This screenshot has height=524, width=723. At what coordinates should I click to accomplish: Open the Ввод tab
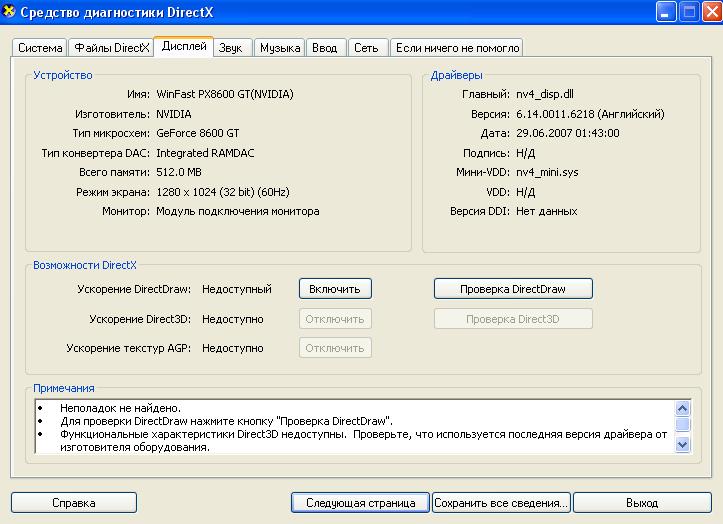(324, 48)
